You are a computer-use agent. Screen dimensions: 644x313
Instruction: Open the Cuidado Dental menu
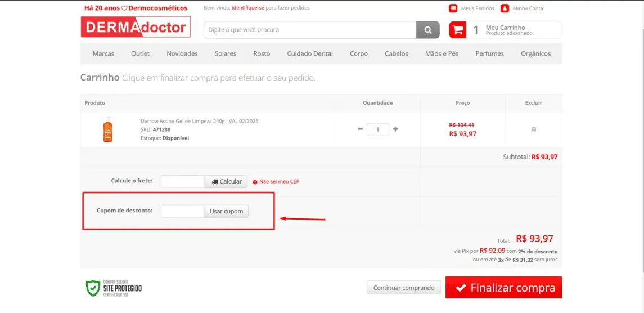[310, 53]
